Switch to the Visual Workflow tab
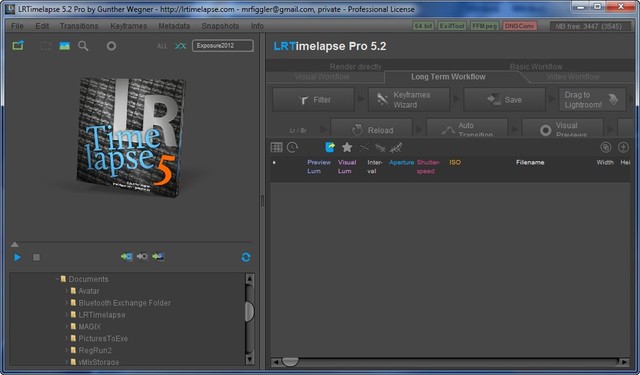The image size is (640, 375). pyautogui.click(x=322, y=77)
